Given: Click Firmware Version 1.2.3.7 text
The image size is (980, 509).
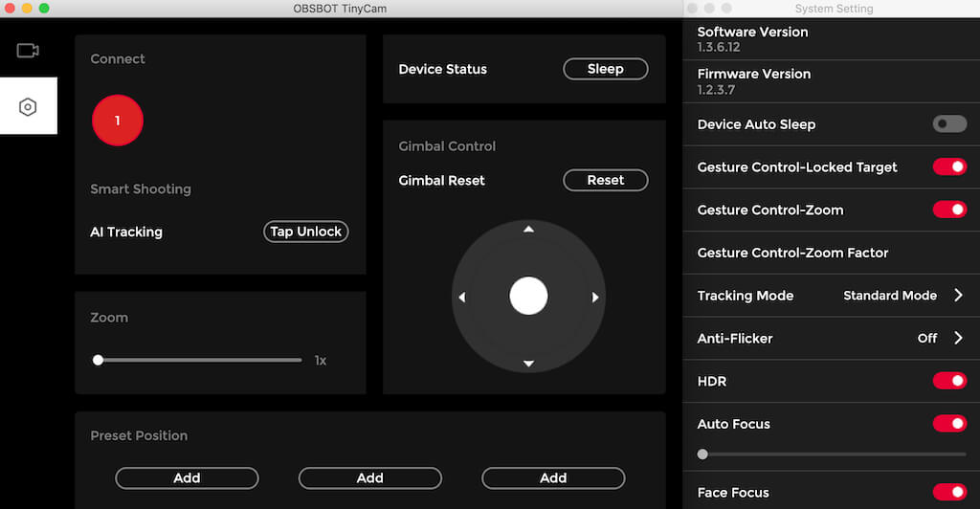Looking at the screenshot, I should (x=754, y=81).
